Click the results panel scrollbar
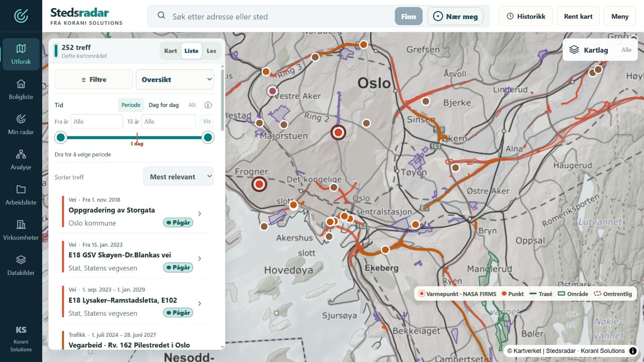The width and height of the screenshot is (644, 362). [222, 100]
